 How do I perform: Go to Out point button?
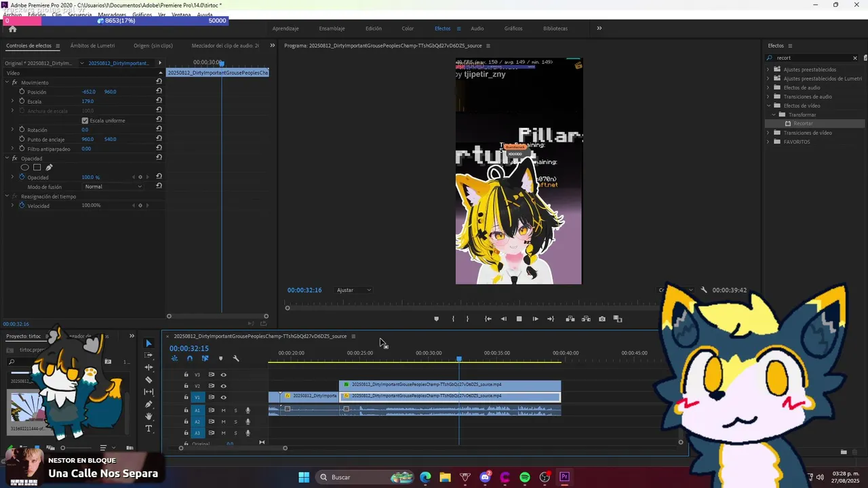pyautogui.click(x=551, y=319)
